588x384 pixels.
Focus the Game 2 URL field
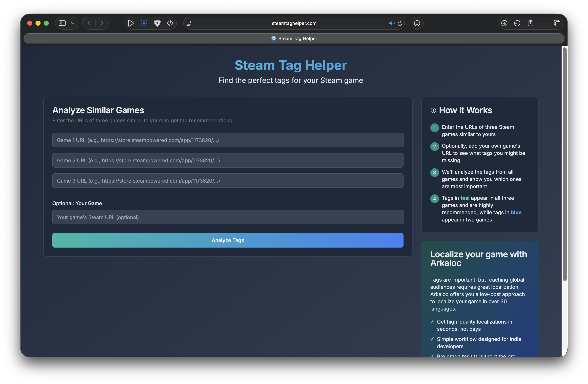(228, 161)
